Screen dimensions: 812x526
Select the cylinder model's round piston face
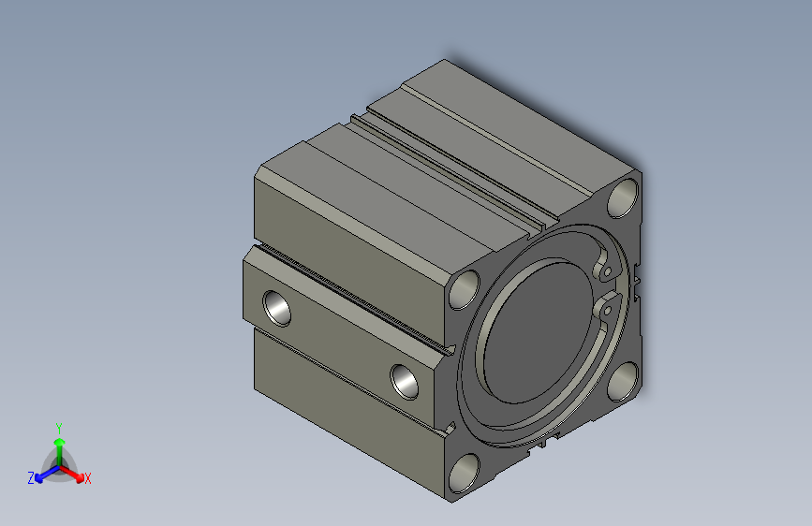[538, 332]
